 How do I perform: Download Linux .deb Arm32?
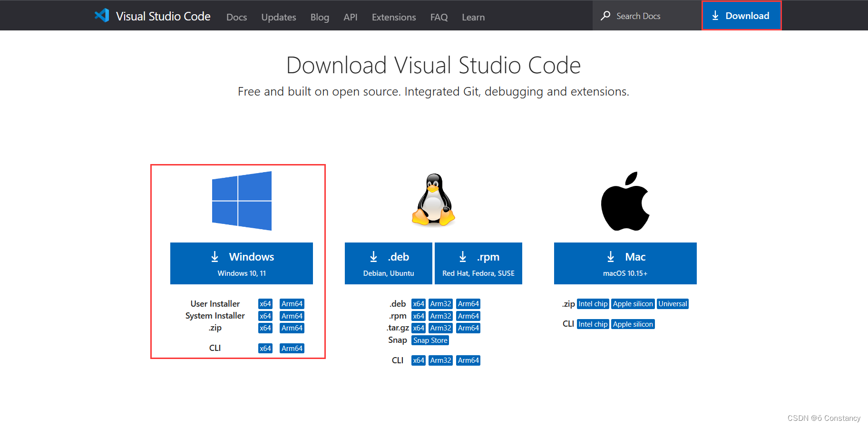coord(441,304)
